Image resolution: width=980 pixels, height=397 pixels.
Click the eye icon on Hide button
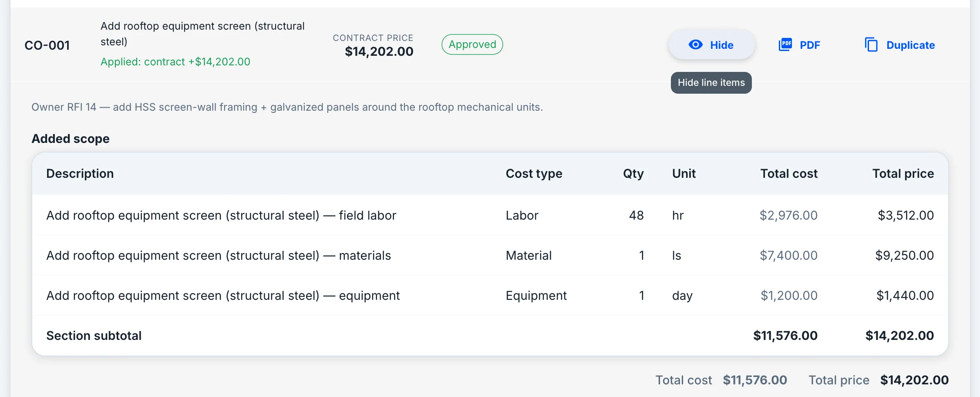(x=695, y=45)
